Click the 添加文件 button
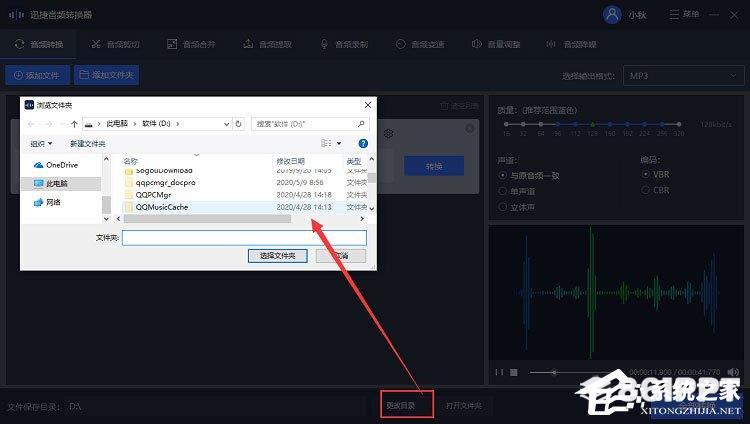This screenshot has height=424, width=750. tap(37, 75)
